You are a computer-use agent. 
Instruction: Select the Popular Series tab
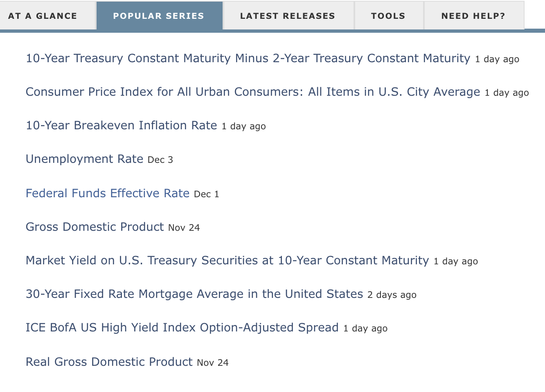click(x=160, y=16)
